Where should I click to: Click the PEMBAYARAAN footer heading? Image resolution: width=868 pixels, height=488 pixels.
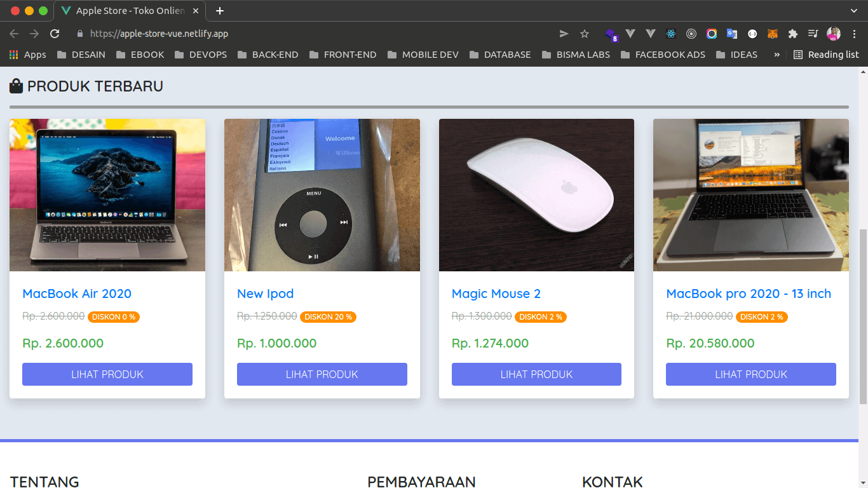(x=421, y=482)
